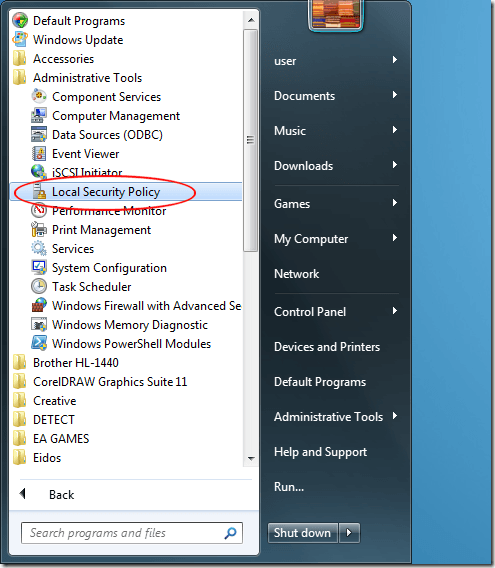This screenshot has height=568, width=495.
Task: Click the Default Programs icon in program list
Action: (20, 20)
